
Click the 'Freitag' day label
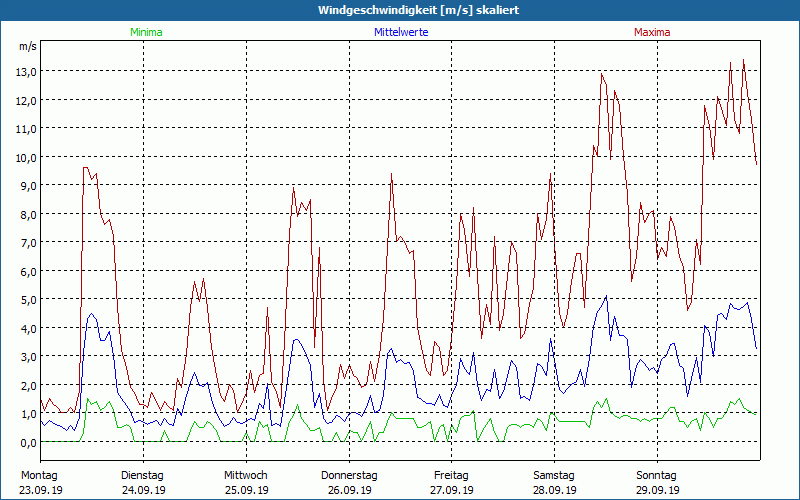tap(451, 476)
